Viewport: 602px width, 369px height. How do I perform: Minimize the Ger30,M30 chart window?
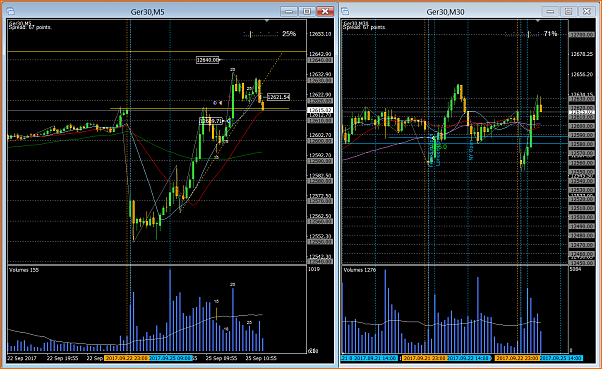coord(550,12)
